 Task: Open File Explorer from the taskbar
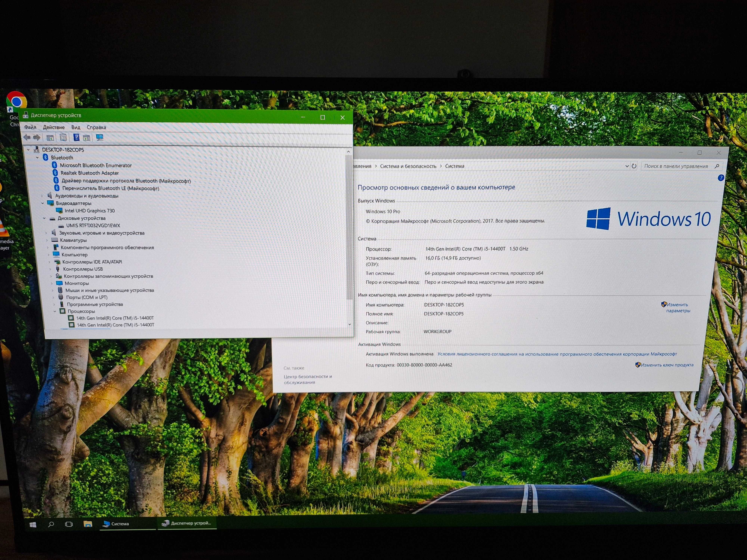[x=88, y=524]
